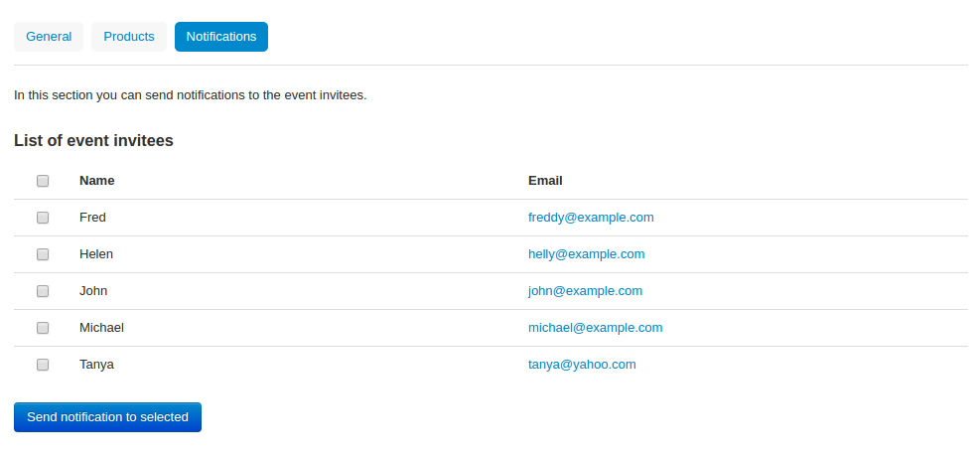
Task: Tick the checkbox for John
Action: click(x=43, y=291)
